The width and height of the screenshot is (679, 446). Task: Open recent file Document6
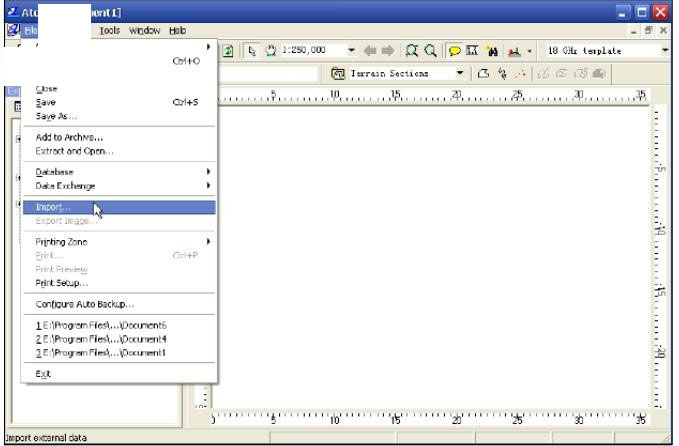(101, 325)
